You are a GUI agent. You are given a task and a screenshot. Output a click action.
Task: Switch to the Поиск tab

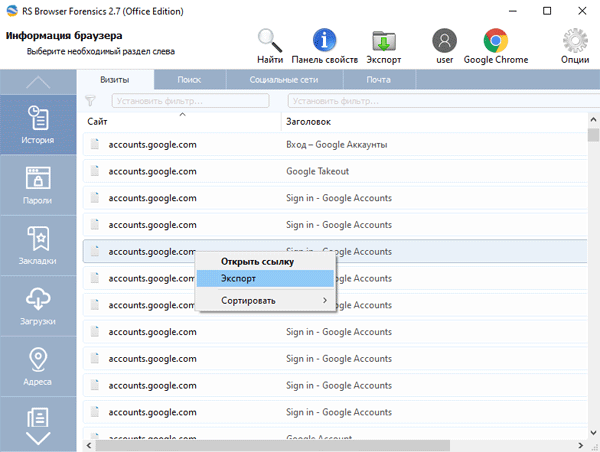click(189, 80)
